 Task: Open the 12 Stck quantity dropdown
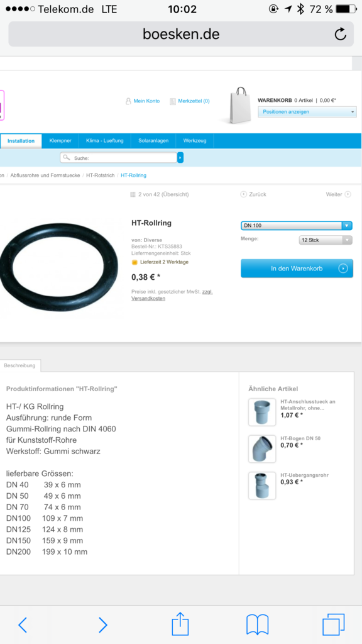pyautogui.click(x=326, y=240)
